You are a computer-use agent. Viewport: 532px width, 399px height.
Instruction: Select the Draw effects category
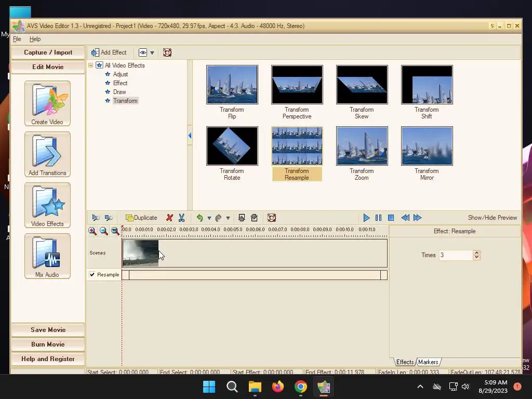pos(119,91)
